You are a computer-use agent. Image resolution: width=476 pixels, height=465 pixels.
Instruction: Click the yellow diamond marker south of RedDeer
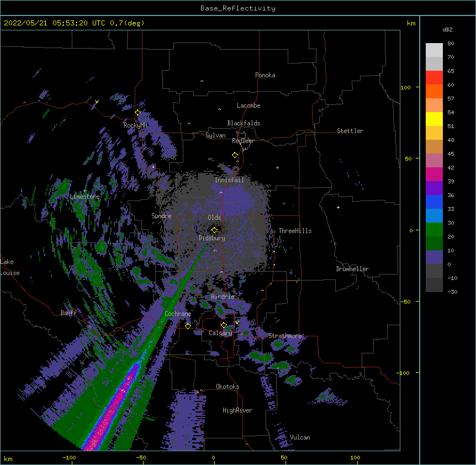point(235,155)
